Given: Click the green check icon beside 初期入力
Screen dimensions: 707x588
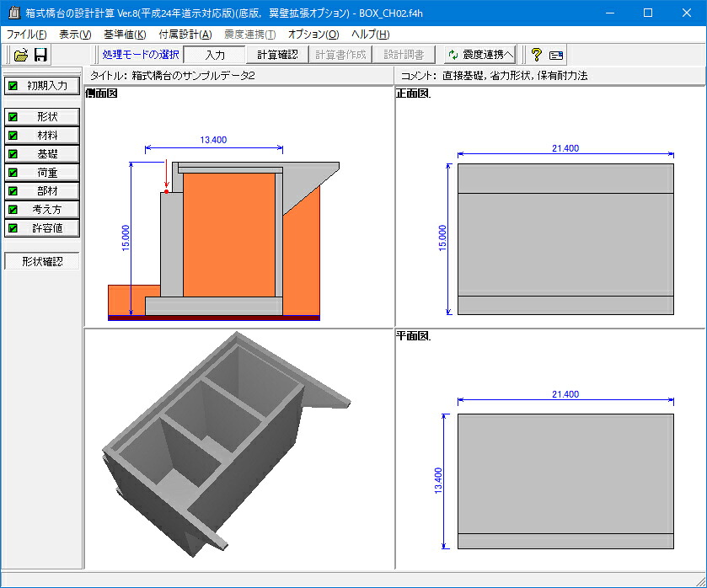Looking at the screenshot, I should [13, 86].
